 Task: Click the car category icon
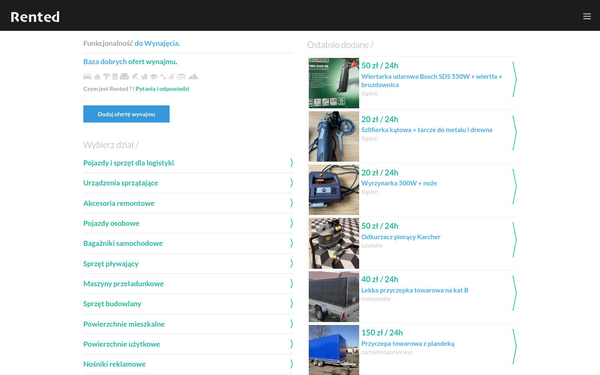(x=87, y=77)
